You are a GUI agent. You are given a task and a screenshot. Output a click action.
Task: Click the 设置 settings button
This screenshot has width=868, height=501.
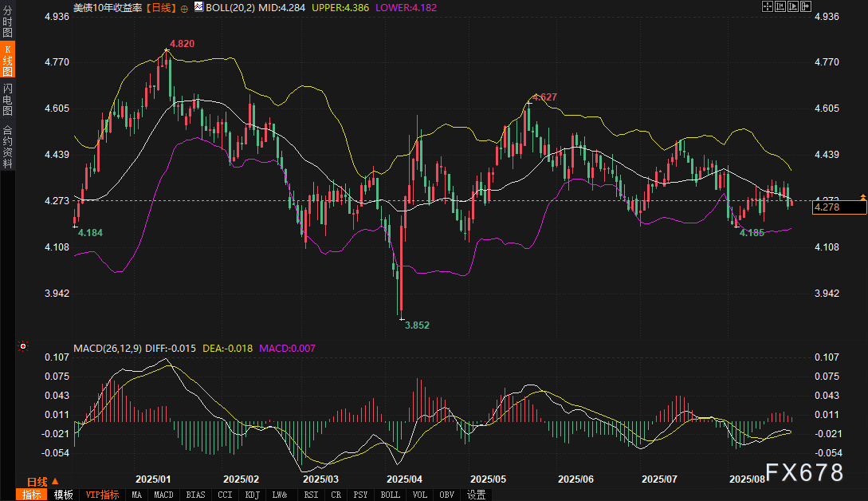click(477, 495)
